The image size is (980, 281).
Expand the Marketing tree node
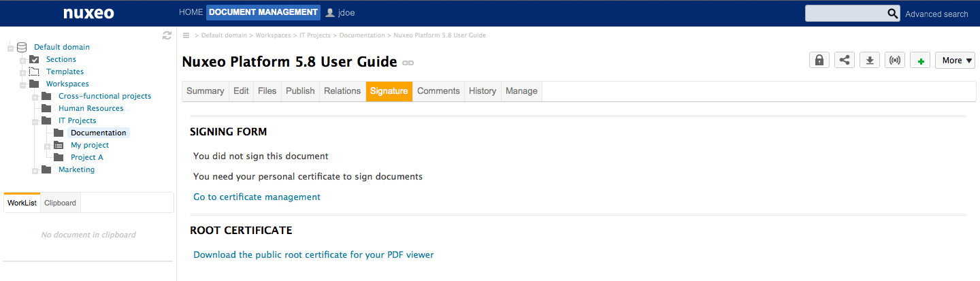tap(35, 170)
